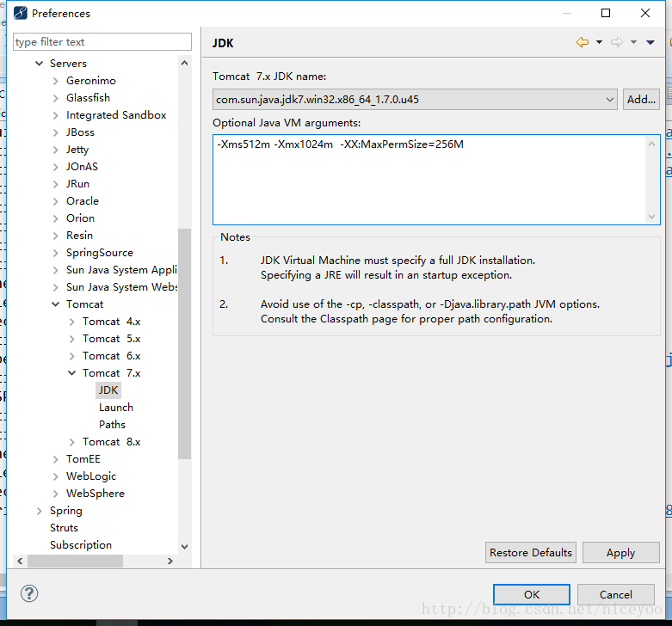Screen dimensions: 672x626
Task: Select the Launch tree item
Action: click(116, 408)
